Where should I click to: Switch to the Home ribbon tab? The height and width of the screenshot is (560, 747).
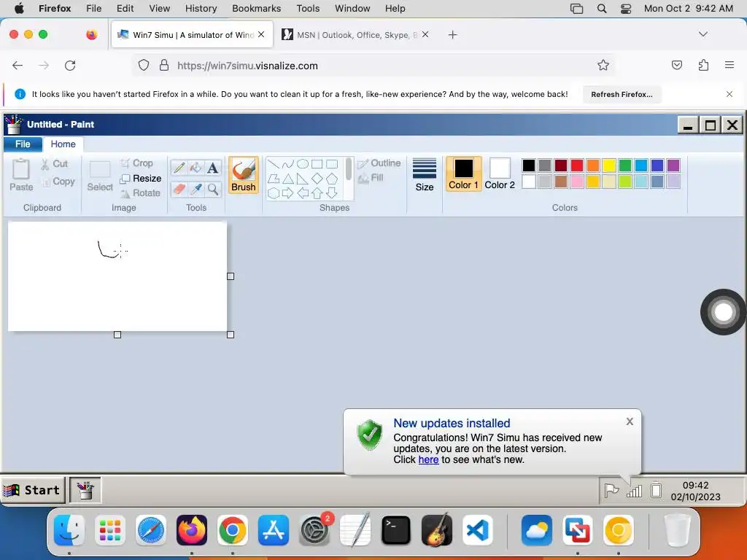[x=63, y=144]
